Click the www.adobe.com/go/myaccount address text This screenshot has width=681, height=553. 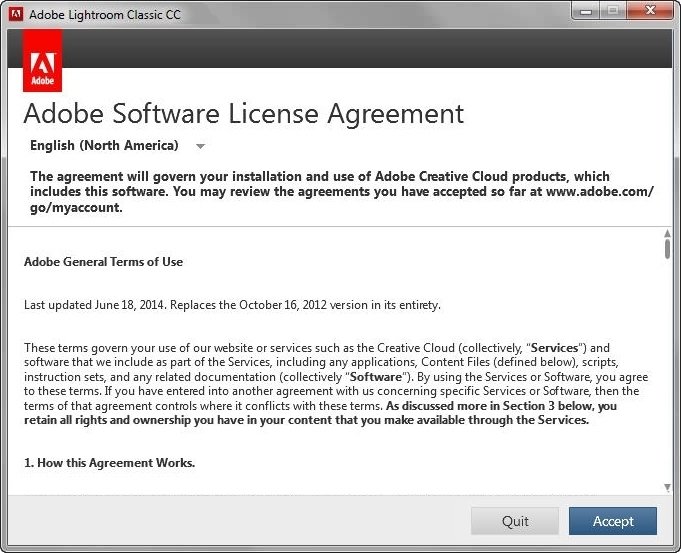click(x=341, y=199)
